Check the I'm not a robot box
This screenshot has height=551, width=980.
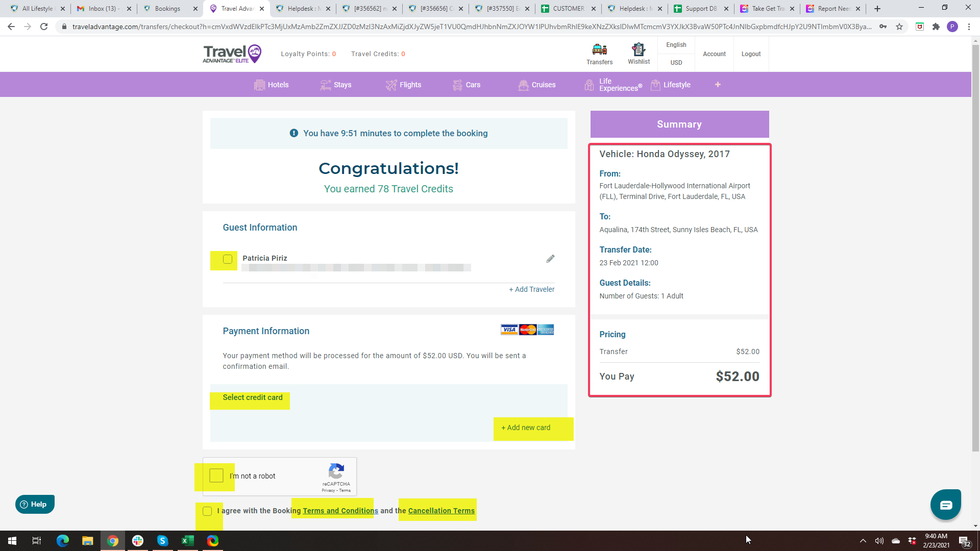tap(216, 475)
